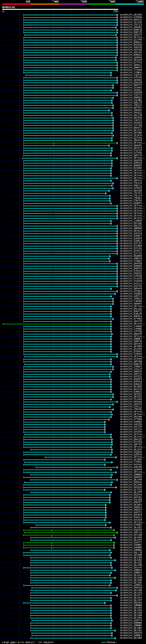Click the cyan ~100% identity legend segment
This screenshot has width=146, height=644.
tap(130, 4)
